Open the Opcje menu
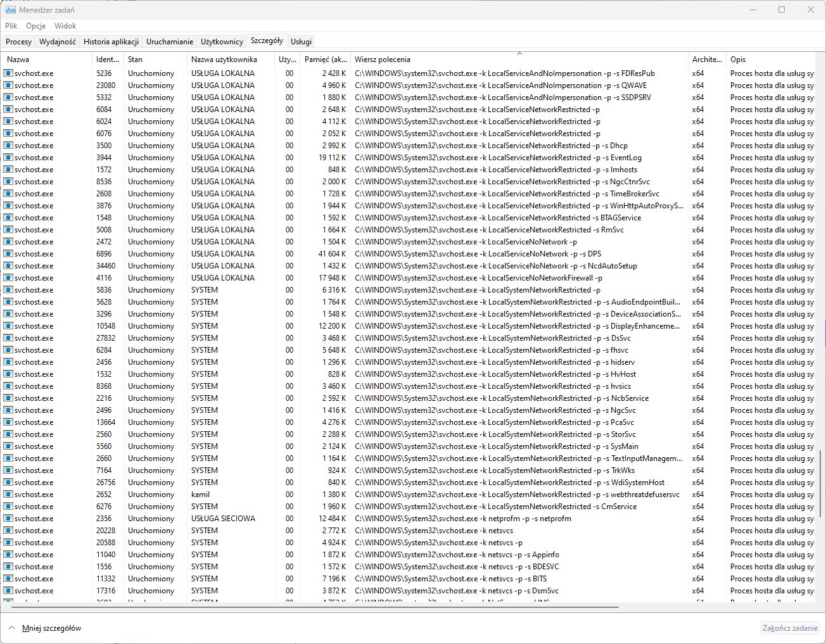 pyautogui.click(x=36, y=26)
